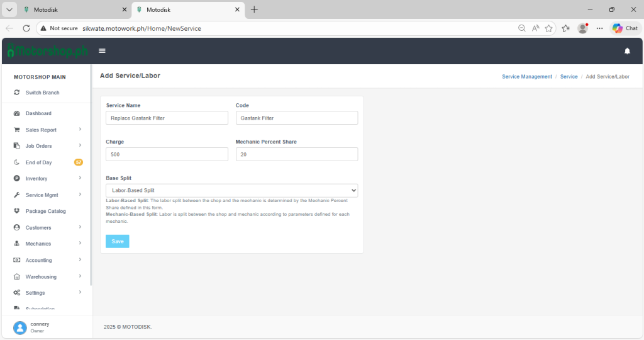644x340 pixels.
Task: Click the Service breadcrumb link
Action: [x=569, y=76]
